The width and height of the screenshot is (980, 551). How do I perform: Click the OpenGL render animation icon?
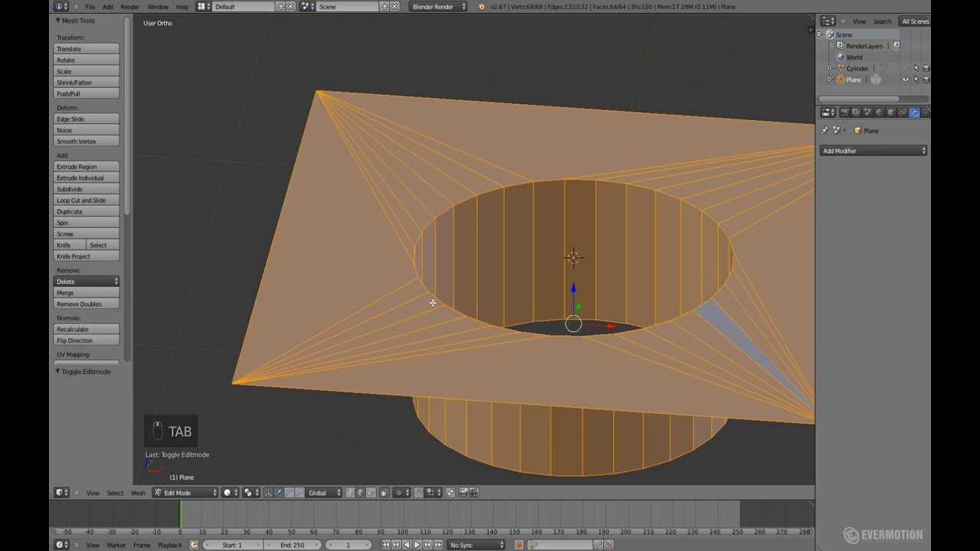[474, 493]
